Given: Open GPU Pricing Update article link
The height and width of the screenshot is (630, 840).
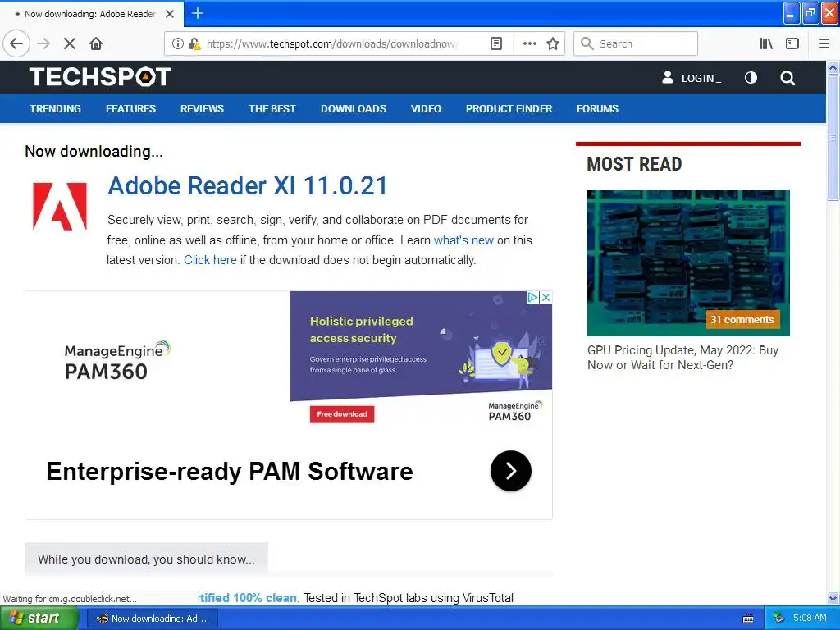Looking at the screenshot, I should 682,358.
